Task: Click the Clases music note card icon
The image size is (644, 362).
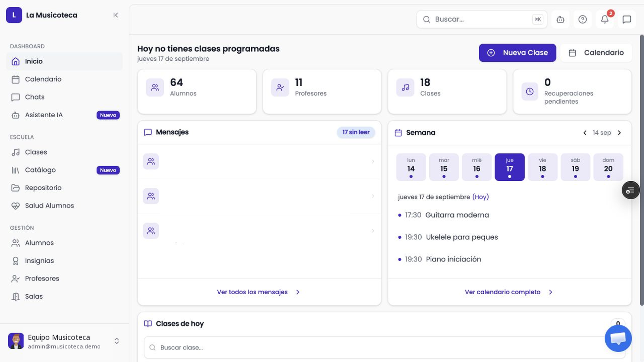Action: coord(405,87)
